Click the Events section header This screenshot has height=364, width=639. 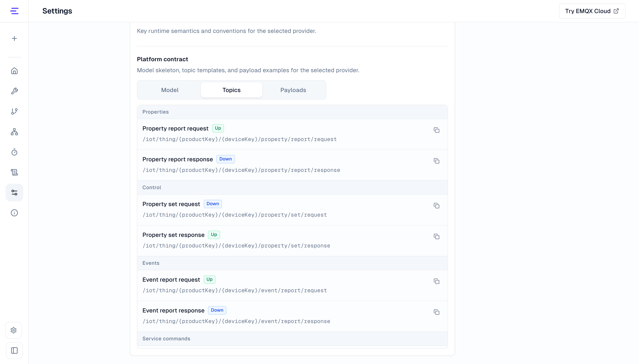[x=292, y=263]
